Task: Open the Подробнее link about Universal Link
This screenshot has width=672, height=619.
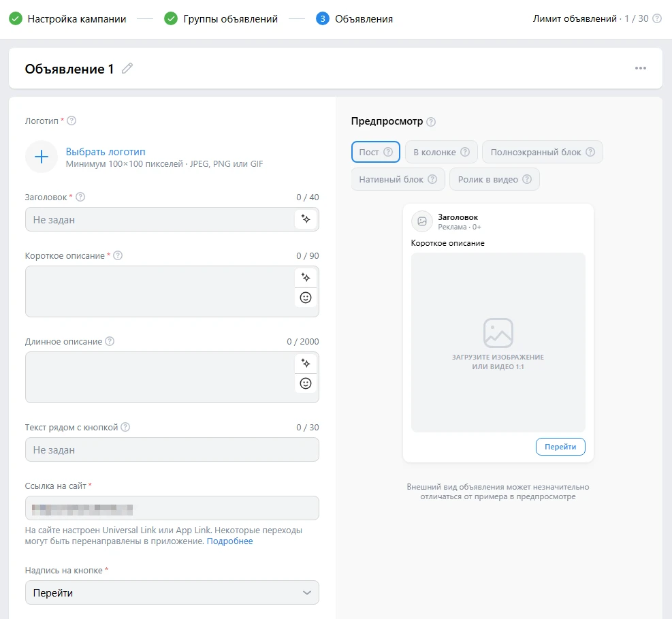Action: tap(229, 541)
